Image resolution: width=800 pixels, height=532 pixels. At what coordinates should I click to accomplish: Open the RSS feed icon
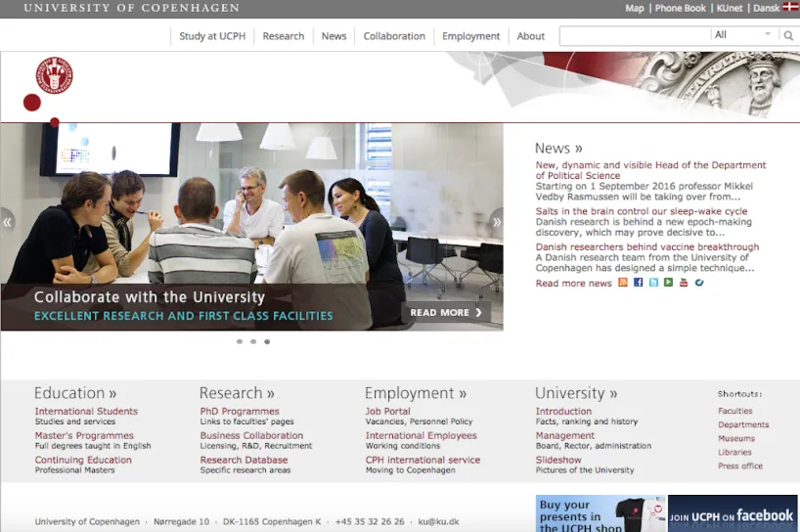[x=622, y=283]
